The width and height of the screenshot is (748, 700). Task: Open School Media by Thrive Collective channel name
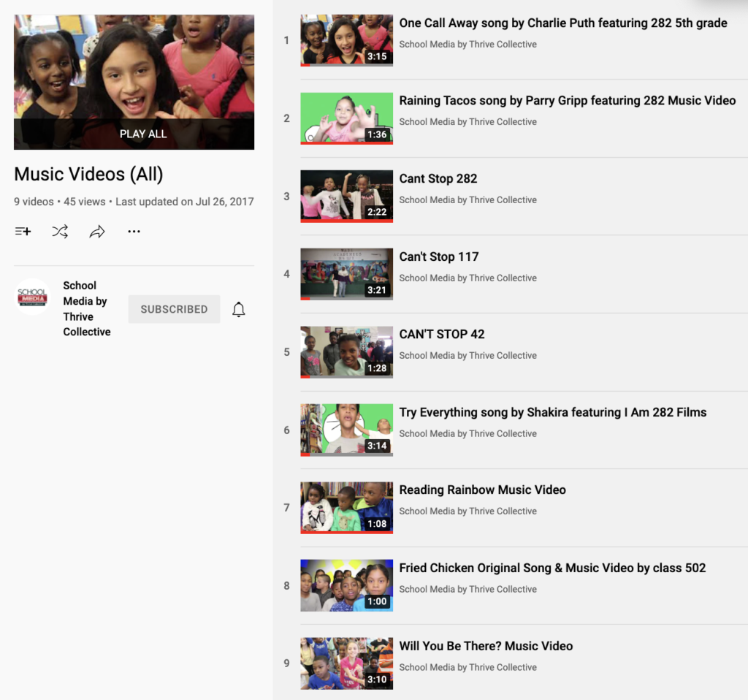point(87,308)
